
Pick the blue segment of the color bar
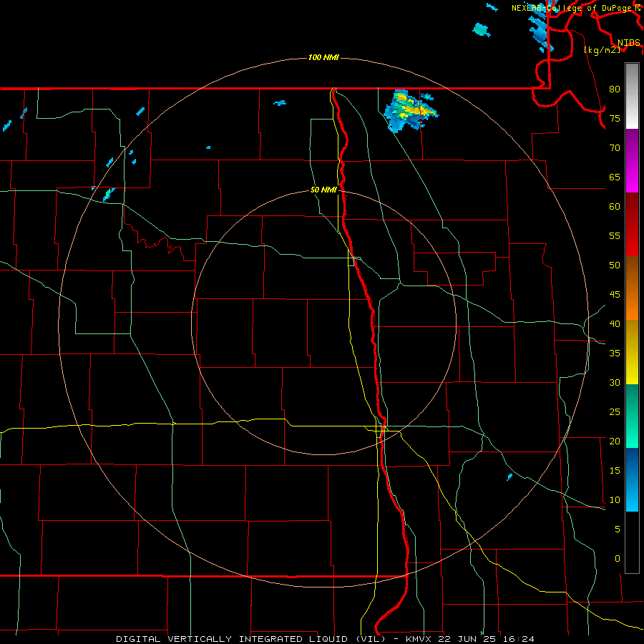click(632, 479)
